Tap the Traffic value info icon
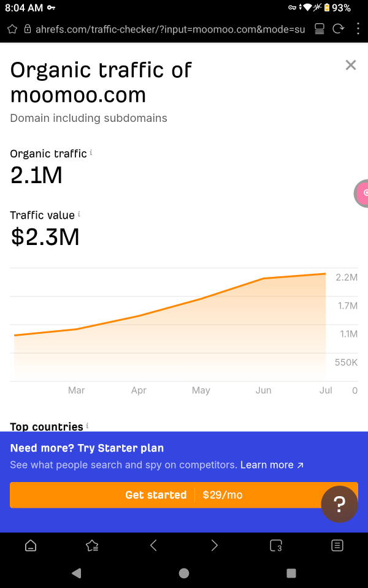 click(x=79, y=214)
